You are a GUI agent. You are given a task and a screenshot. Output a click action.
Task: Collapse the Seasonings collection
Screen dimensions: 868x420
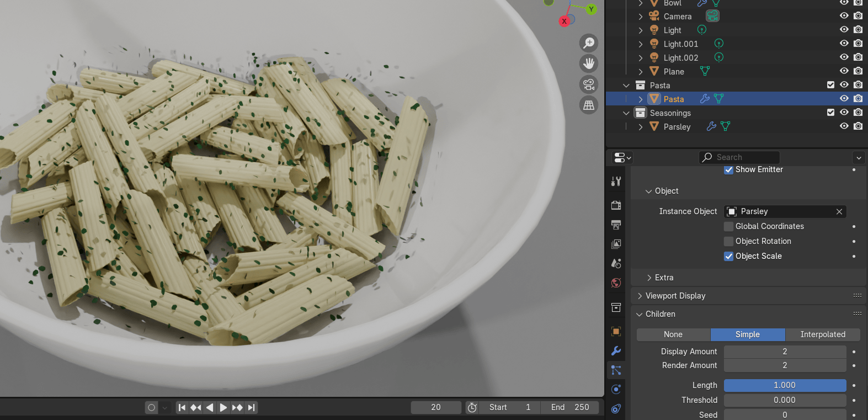click(x=626, y=113)
